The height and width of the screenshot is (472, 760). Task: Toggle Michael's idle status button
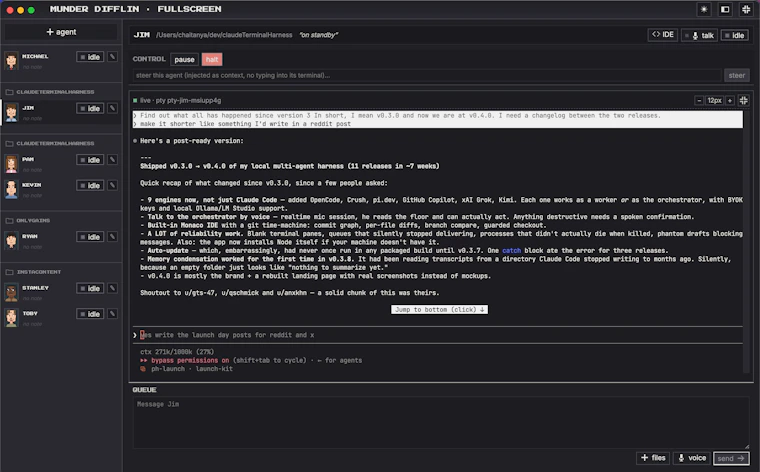click(90, 57)
